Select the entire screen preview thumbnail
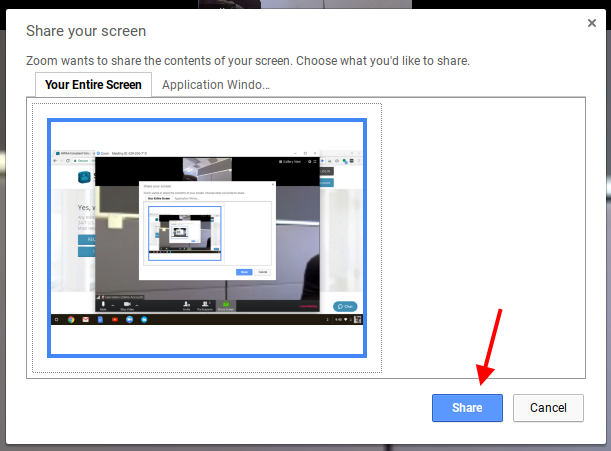 [x=207, y=238]
